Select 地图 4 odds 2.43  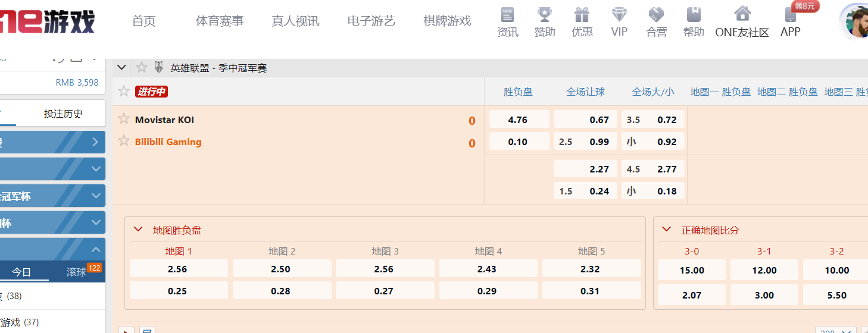tap(488, 269)
